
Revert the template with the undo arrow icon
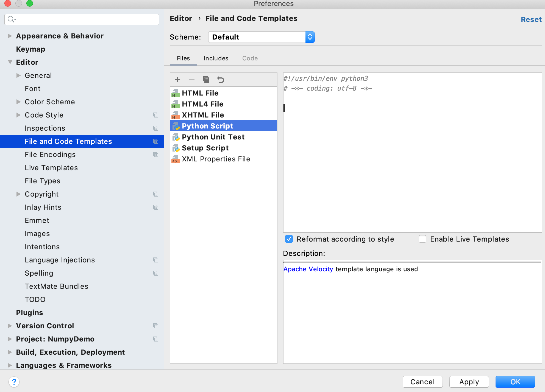coord(221,80)
